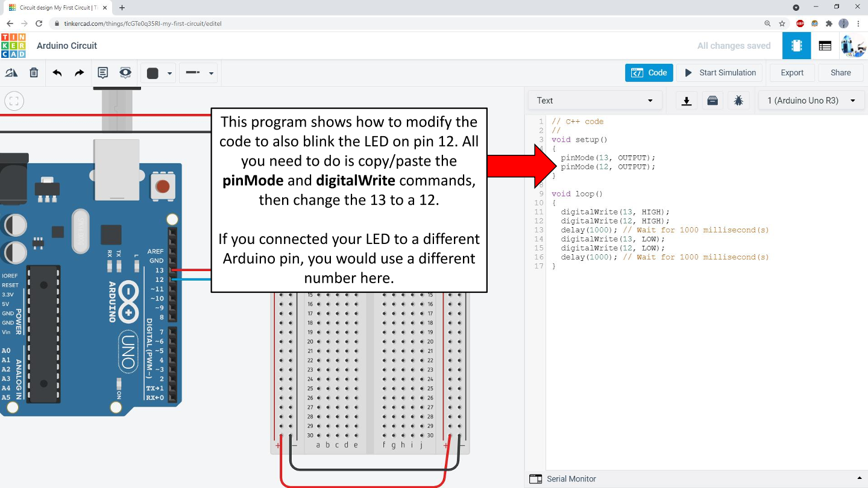Download the code with the download icon
Screen dimensions: 868x488
[686, 101]
